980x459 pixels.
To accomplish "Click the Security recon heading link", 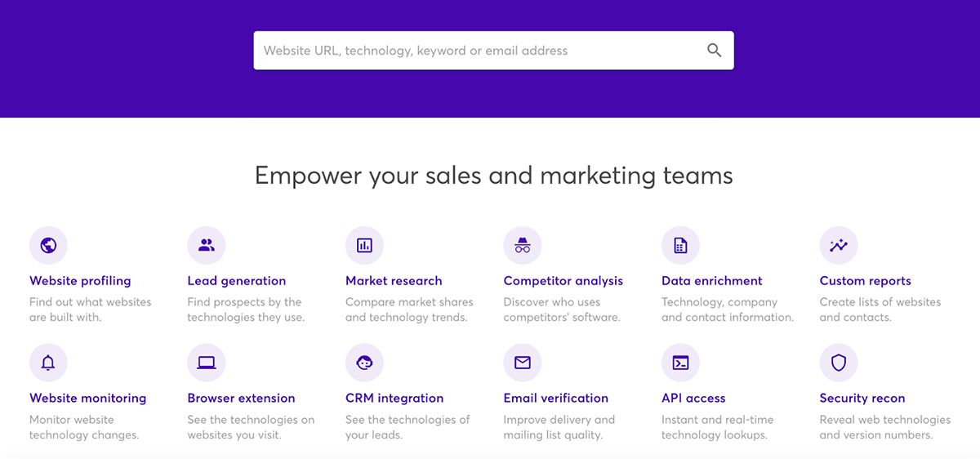I will coord(862,399).
